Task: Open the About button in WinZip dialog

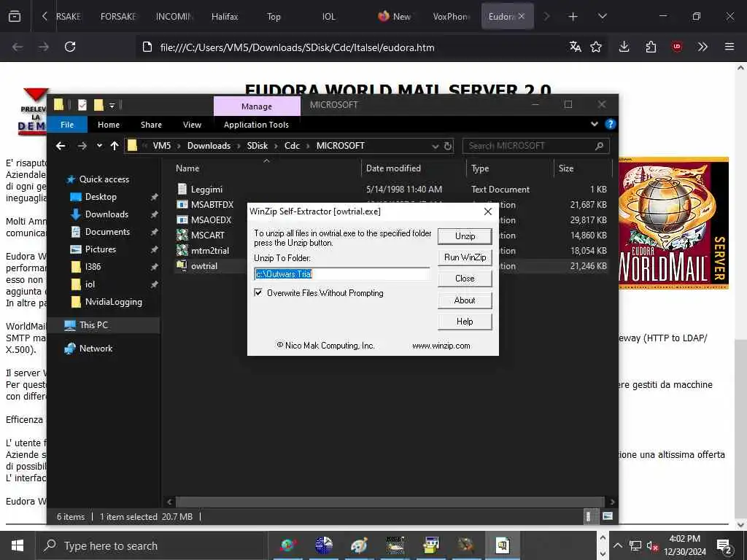Action: [x=465, y=300]
